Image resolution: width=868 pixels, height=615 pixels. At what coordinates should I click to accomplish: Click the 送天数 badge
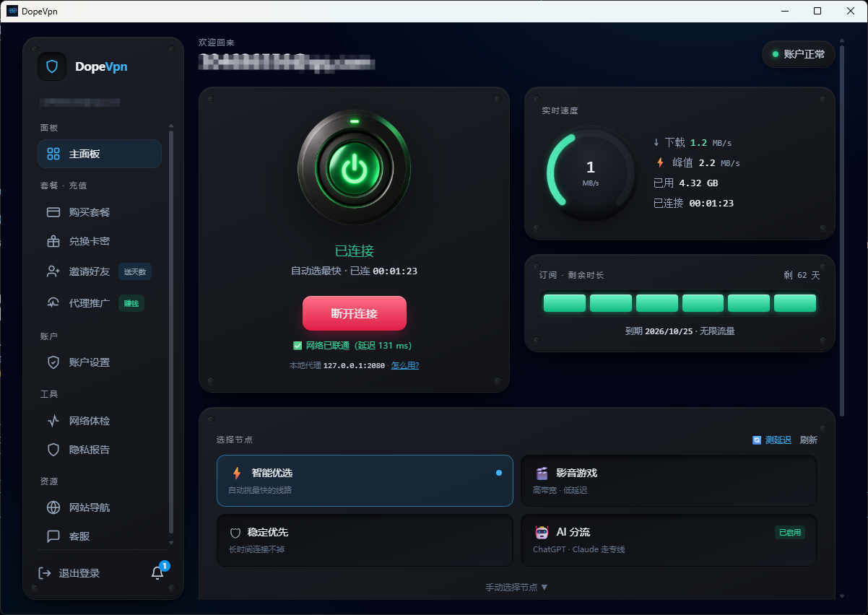click(x=135, y=271)
